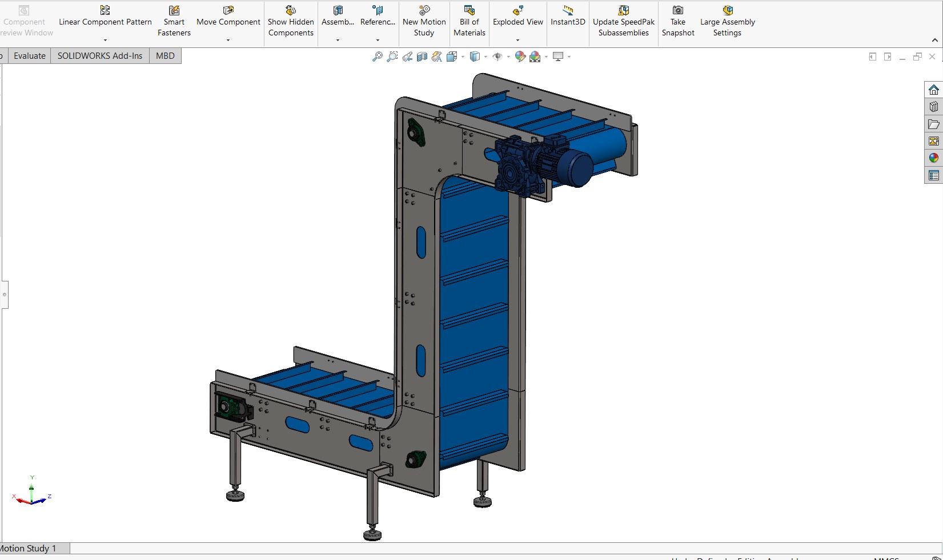
Task: Click Show Hidden Components
Action: [x=291, y=21]
